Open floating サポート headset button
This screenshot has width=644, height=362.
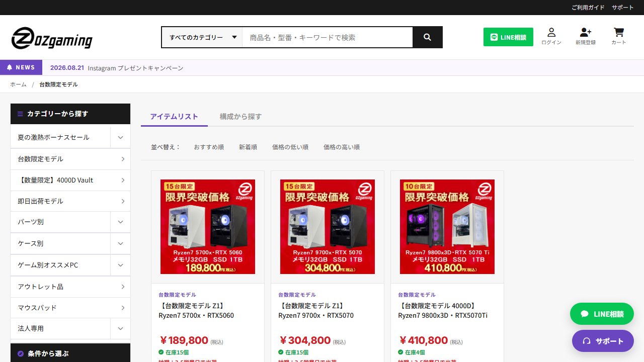603,341
